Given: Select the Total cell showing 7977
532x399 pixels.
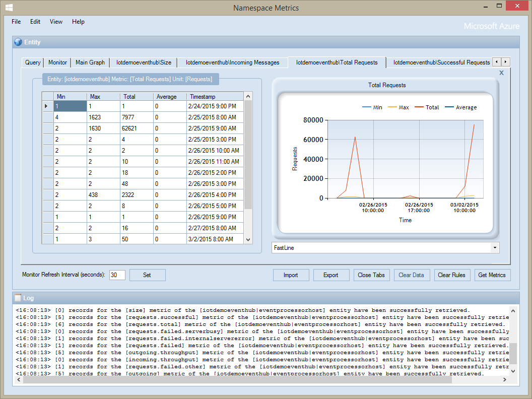Looking at the screenshot, I should (x=137, y=117).
